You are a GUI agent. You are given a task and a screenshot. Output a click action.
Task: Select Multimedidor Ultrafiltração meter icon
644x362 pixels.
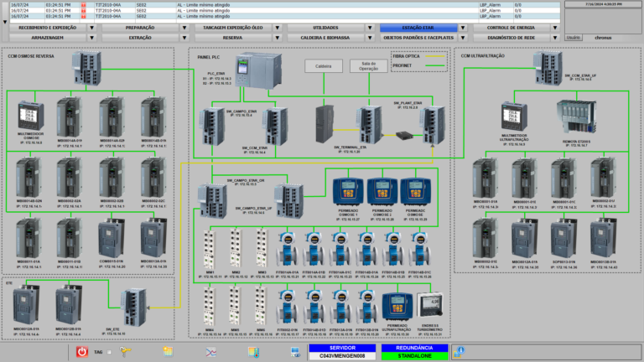pyautogui.click(x=514, y=117)
